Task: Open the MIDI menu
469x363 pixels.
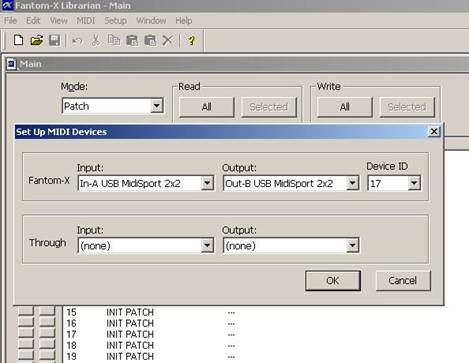Action: tap(86, 21)
